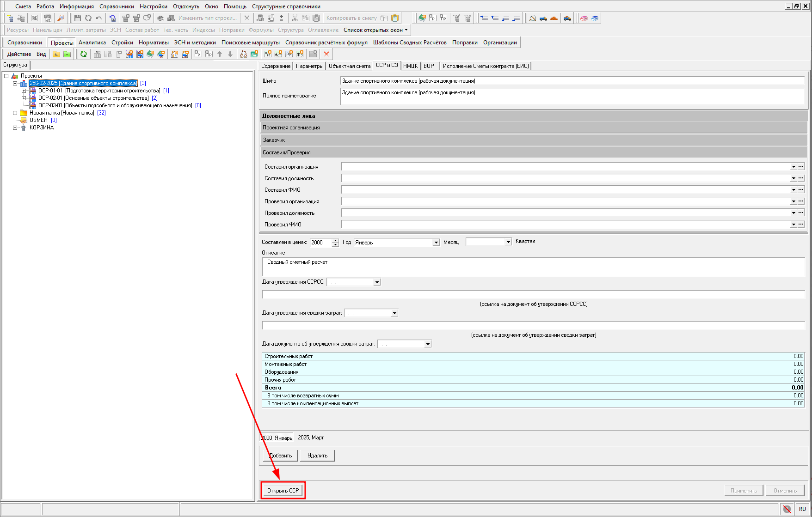Viewport: 812px width, 517px height.
Task: Open the Аналитика menu item
Action: (92, 43)
